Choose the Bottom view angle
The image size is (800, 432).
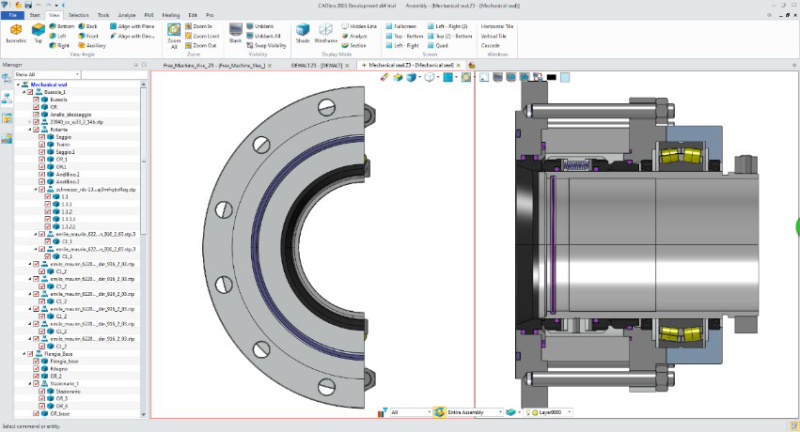(62, 26)
